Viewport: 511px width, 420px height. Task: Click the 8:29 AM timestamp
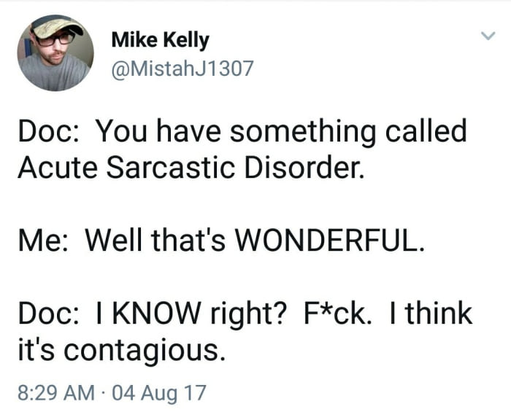[56, 392]
